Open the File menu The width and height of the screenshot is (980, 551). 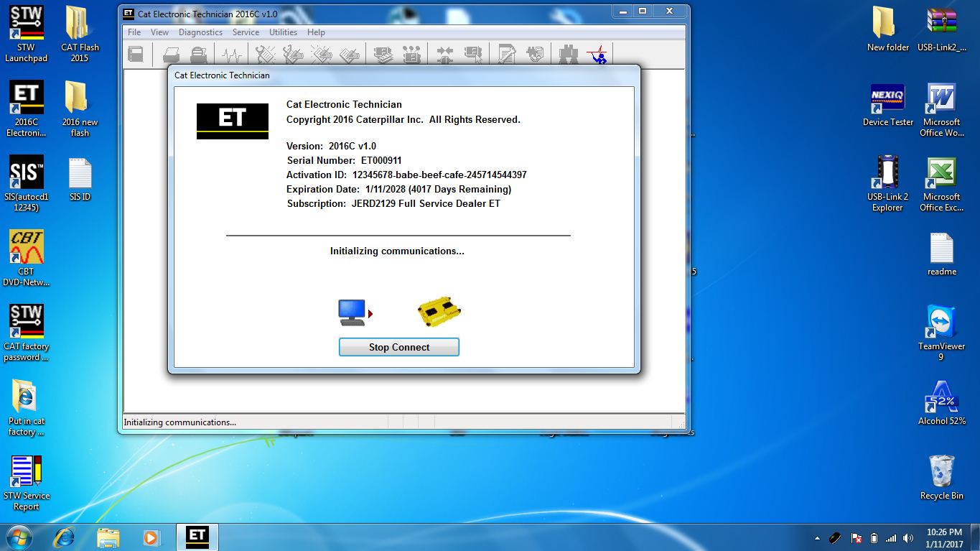point(134,32)
